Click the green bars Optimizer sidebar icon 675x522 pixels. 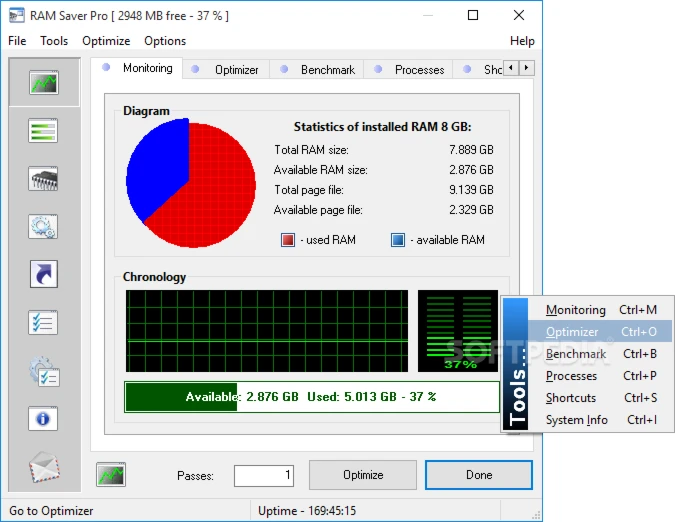[x=43, y=131]
